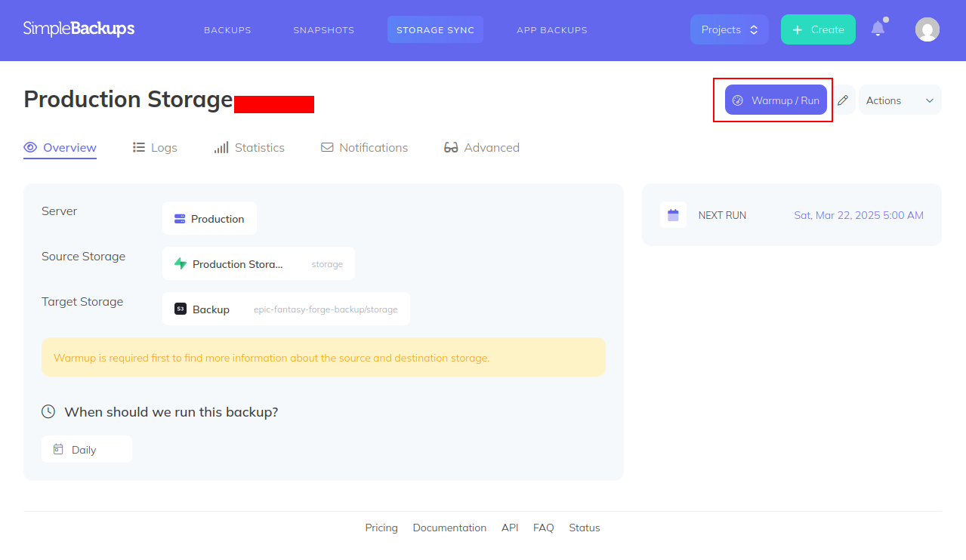Click the SimpleBackups logo
The width and height of the screenshot is (966, 560).
coord(79,29)
